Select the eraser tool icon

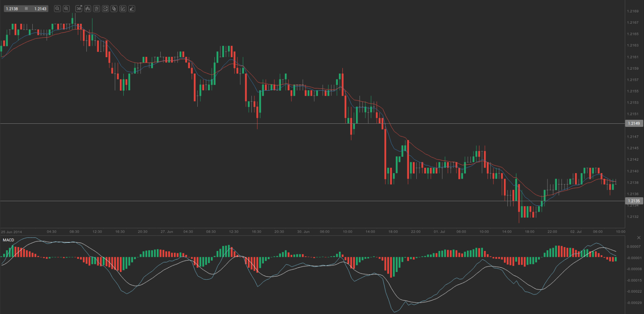(x=132, y=9)
